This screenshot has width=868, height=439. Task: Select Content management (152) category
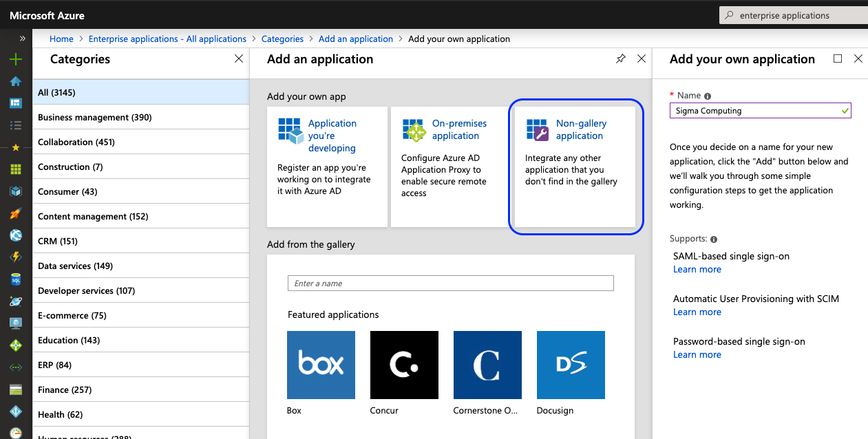140,216
